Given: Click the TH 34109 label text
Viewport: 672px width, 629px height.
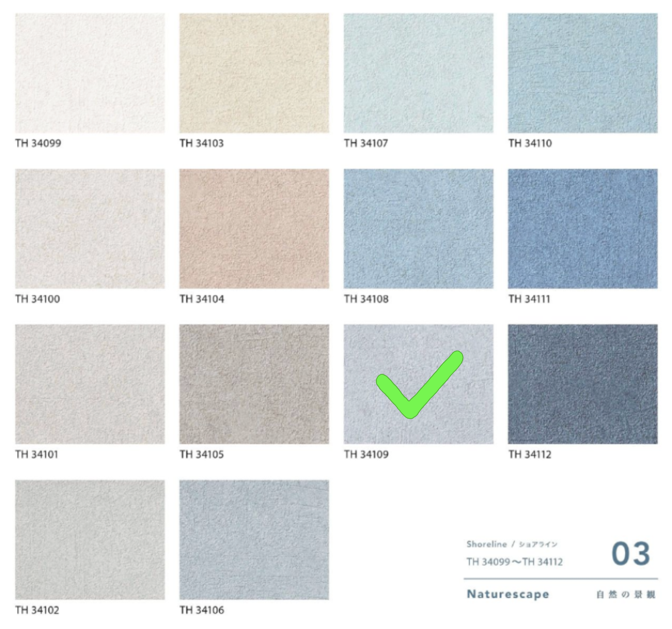Looking at the screenshot, I should (x=367, y=454).
